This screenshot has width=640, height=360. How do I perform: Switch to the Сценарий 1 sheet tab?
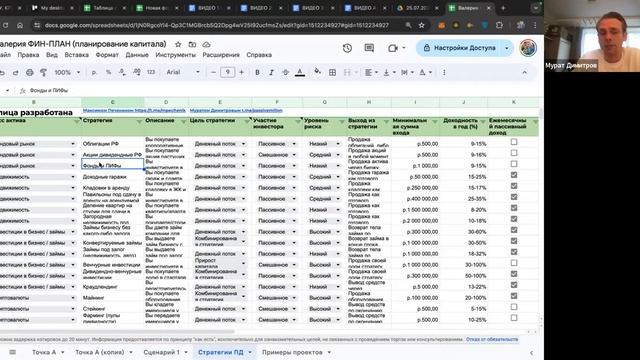click(165, 352)
